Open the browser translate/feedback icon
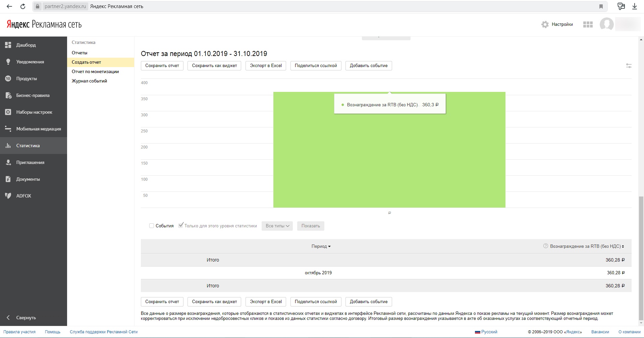The height and width of the screenshot is (338, 644). click(621, 6)
